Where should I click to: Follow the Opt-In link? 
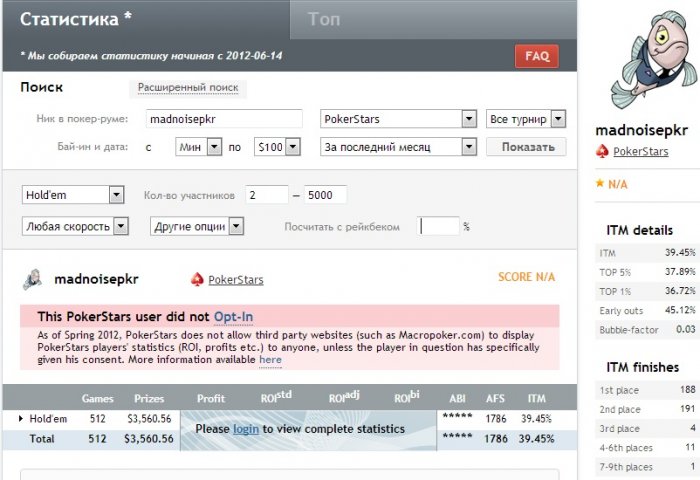click(x=233, y=317)
